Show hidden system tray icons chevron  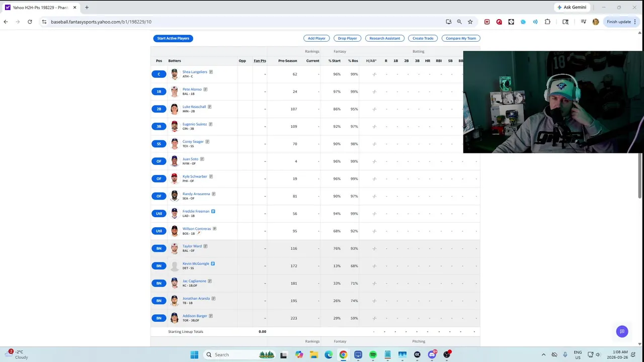[x=543, y=354]
